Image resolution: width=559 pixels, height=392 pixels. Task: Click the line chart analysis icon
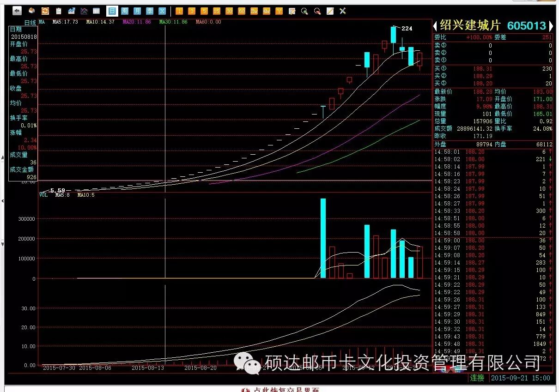click(x=84, y=11)
